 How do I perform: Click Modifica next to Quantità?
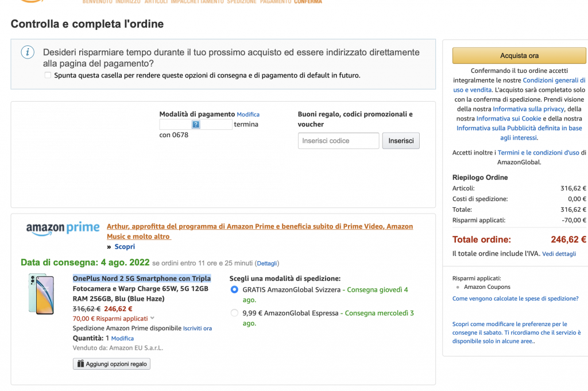click(122, 339)
